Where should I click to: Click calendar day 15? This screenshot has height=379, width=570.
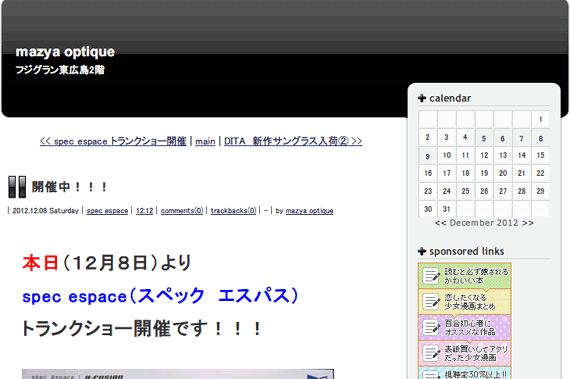pyautogui.click(x=541, y=155)
